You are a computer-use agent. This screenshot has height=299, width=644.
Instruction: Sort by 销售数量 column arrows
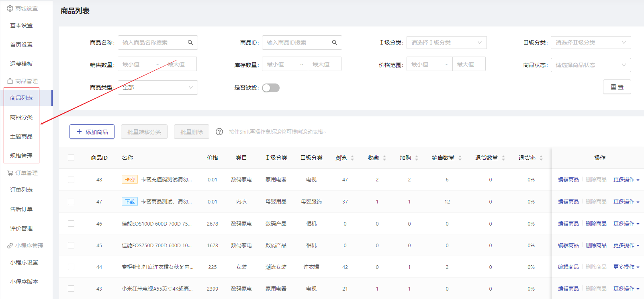(460, 158)
